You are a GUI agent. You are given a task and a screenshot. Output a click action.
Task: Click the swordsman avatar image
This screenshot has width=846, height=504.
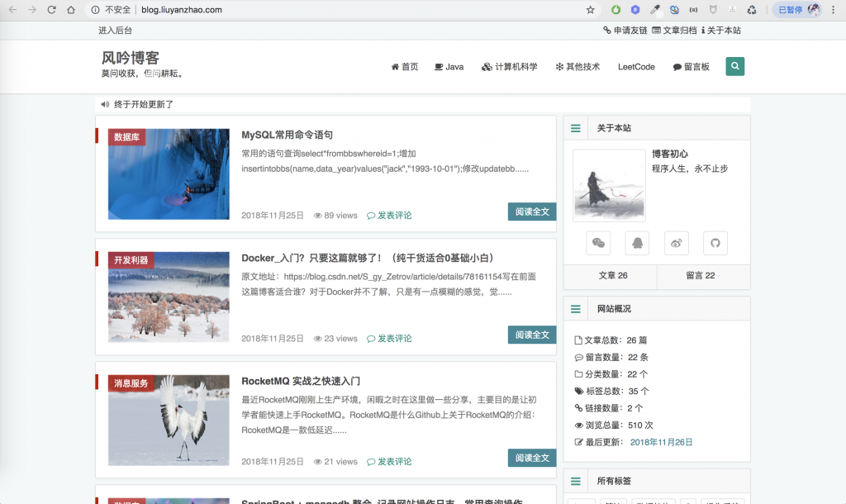pyautogui.click(x=609, y=186)
